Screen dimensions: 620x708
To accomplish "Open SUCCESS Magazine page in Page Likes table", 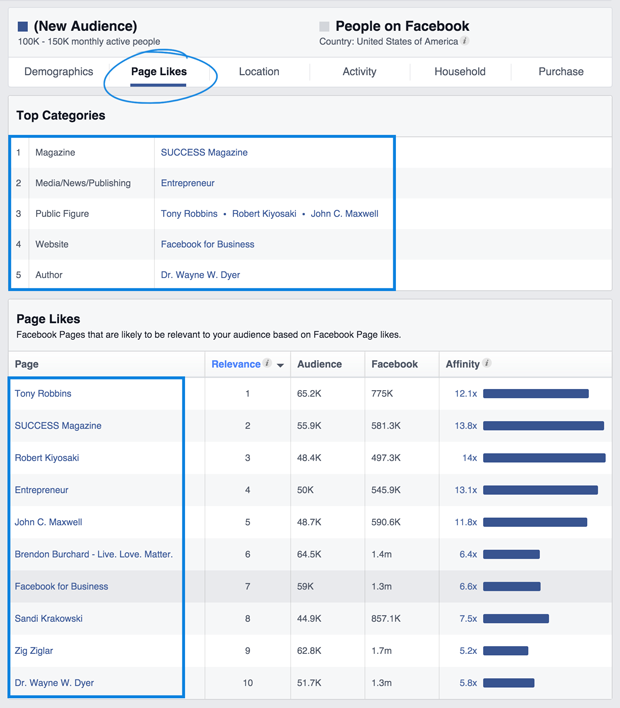I will (x=58, y=426).
